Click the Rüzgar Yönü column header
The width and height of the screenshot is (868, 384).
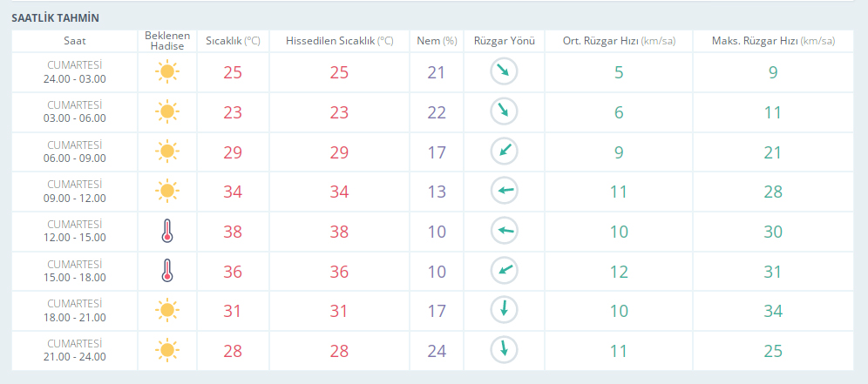click(504, 41)
